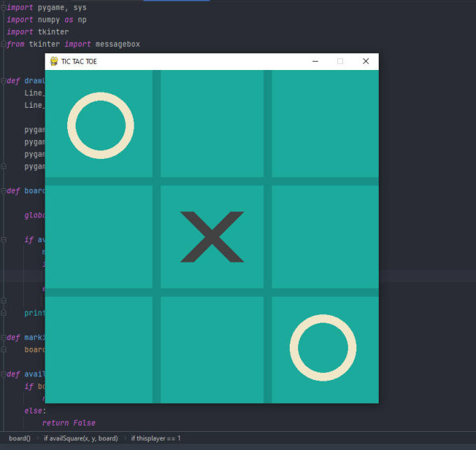Click fold end marker beside 'from tkinter import messagebox'
This screenshot has height=450, width=476.
(3, 44)
